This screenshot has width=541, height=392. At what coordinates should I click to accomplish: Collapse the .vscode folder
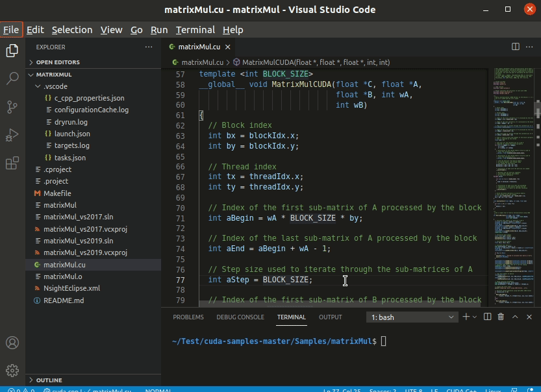click(x=93, y=86)
